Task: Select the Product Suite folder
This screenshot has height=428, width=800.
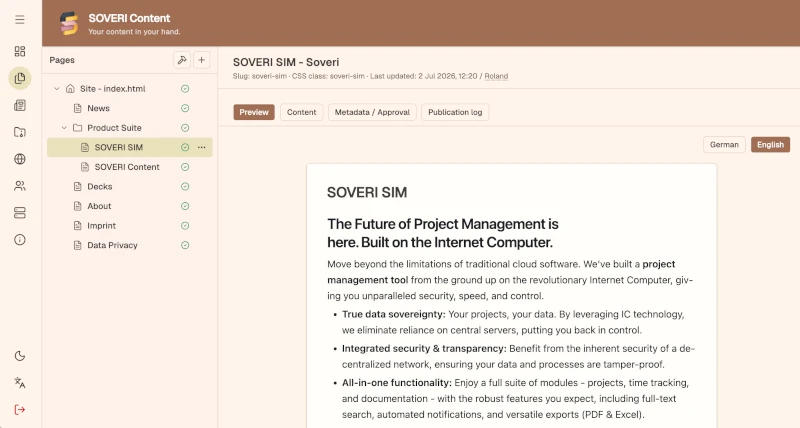Action: point(114,128)
